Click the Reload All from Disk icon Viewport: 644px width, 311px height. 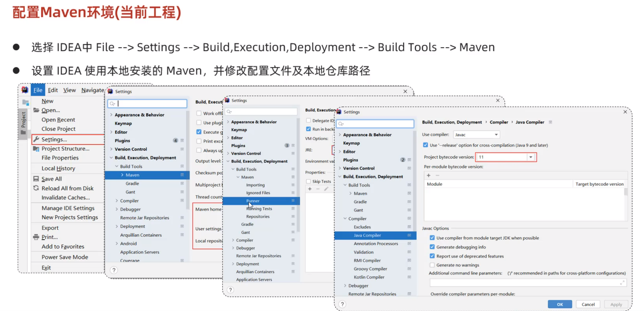click(36, 188)
